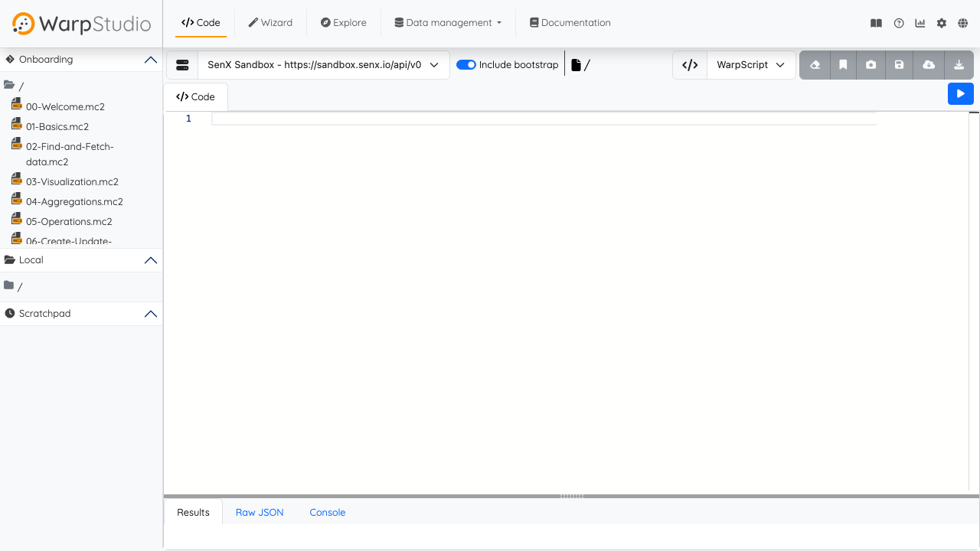Image resolution: width=980 pixels, height=551 pixels.
Task: Click the Local folder section icon
Action: click(10, 260)
